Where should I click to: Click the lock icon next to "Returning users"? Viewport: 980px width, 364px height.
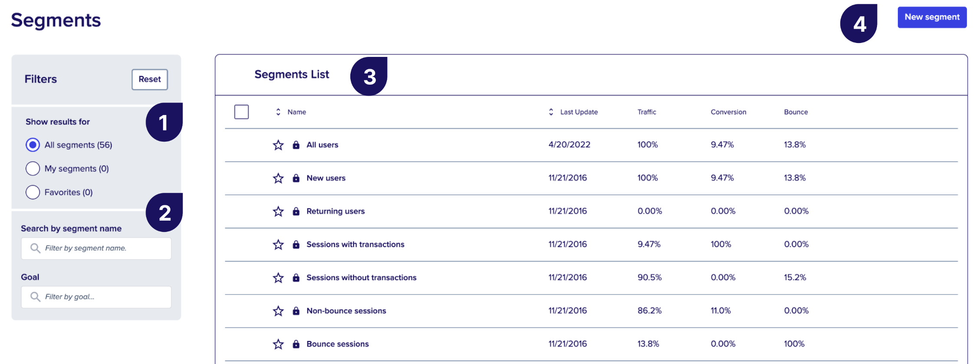(x=296, y=212)
